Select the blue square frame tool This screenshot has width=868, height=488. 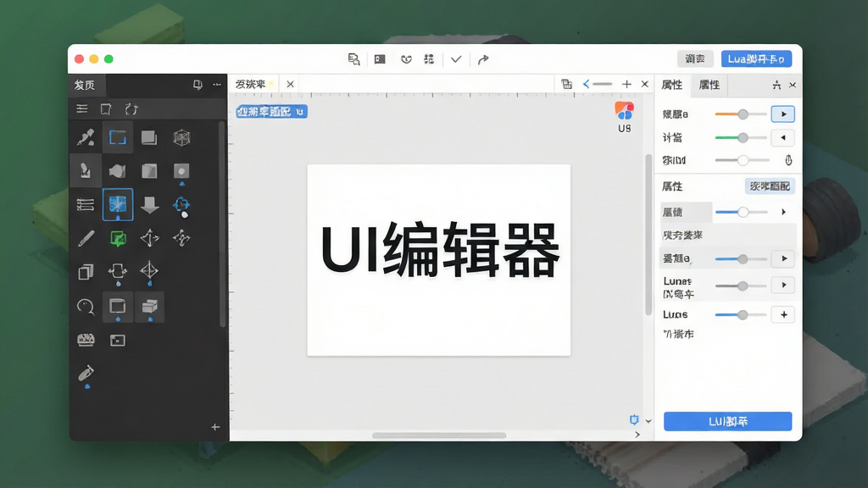[117, 137]
